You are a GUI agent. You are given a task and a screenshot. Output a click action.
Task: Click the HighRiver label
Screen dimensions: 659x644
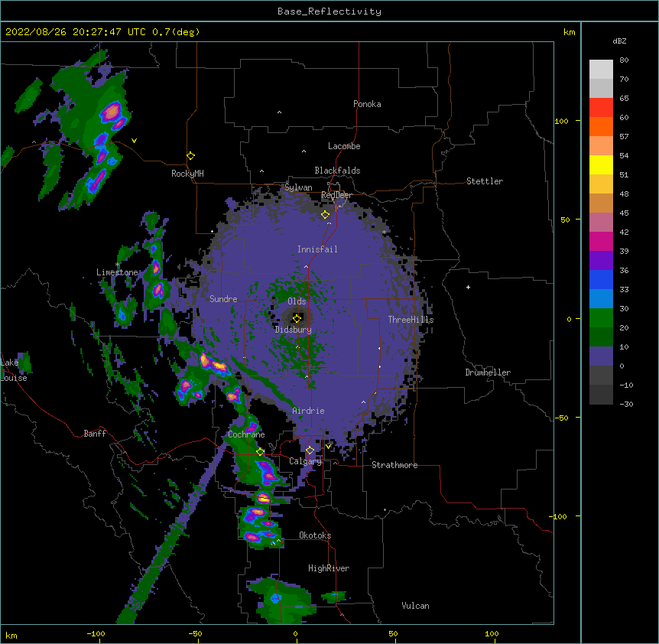328,568
